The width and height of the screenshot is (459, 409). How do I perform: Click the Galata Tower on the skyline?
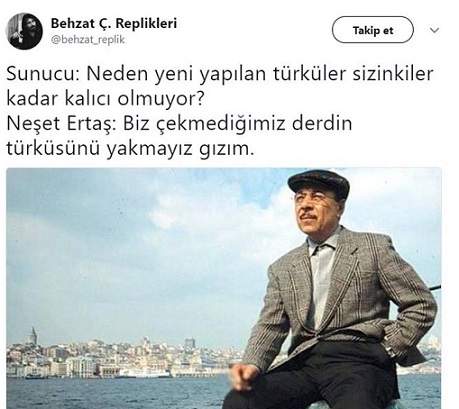[x=32, y=336]
